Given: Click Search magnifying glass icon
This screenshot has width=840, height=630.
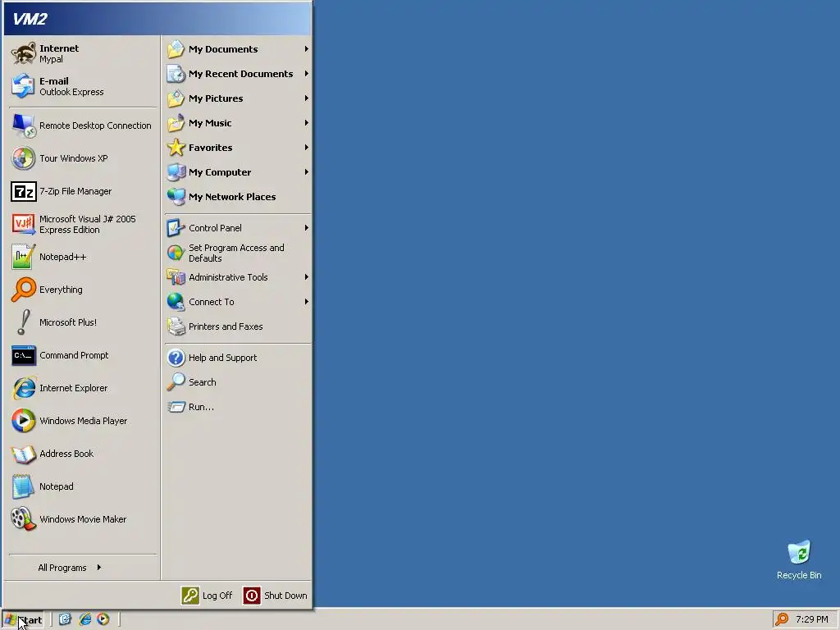Looking at the screenshot, I should tap(176, 382).
